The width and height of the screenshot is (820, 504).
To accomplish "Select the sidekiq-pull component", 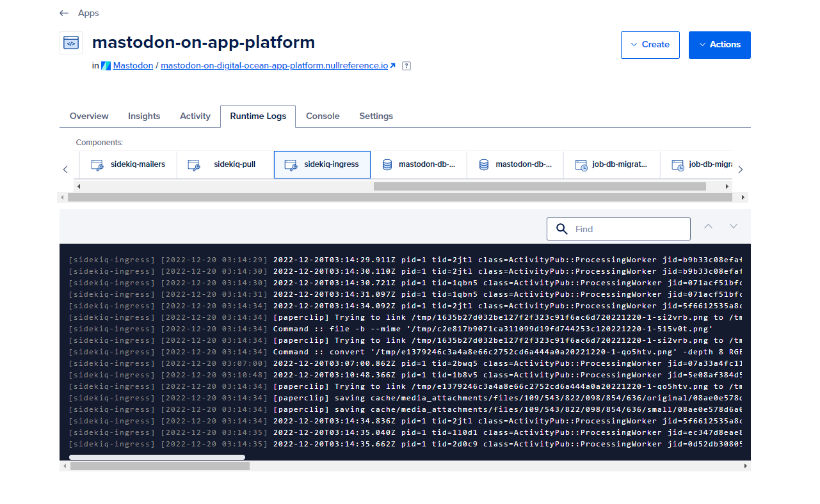I will pyautogui.click(x=225, y=164).
